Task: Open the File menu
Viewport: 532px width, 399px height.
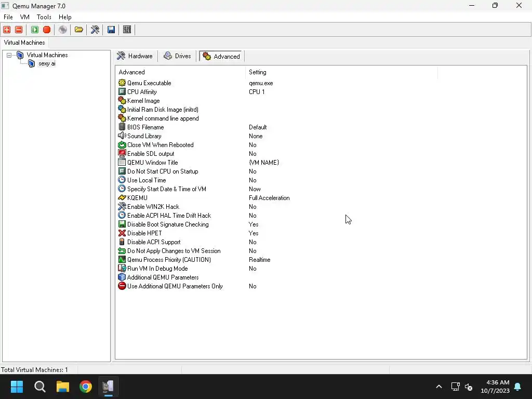Action: (x=8, y=17)
